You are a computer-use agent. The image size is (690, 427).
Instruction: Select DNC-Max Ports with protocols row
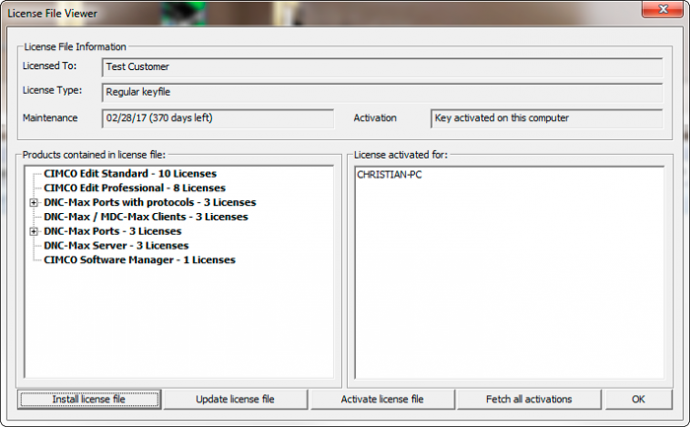pos(150,202)
